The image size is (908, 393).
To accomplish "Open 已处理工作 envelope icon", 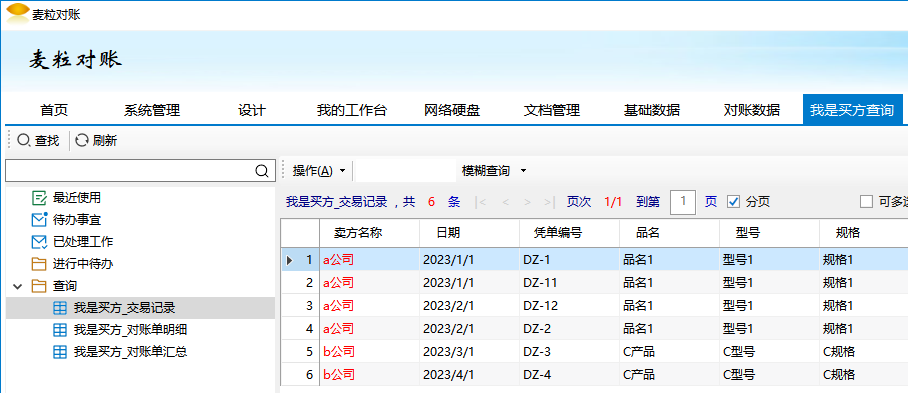I will (x=39, y=242).
